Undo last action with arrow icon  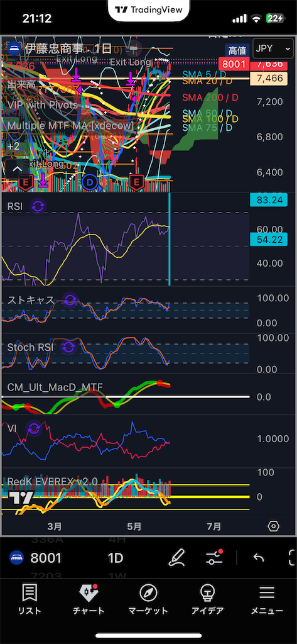(259, 558)
